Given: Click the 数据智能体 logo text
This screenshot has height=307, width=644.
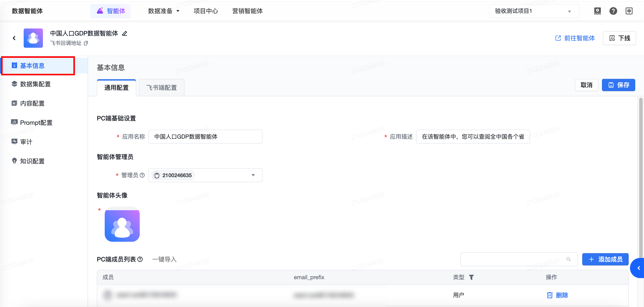Looking at the screenshot, I should [x=27, y=11].
